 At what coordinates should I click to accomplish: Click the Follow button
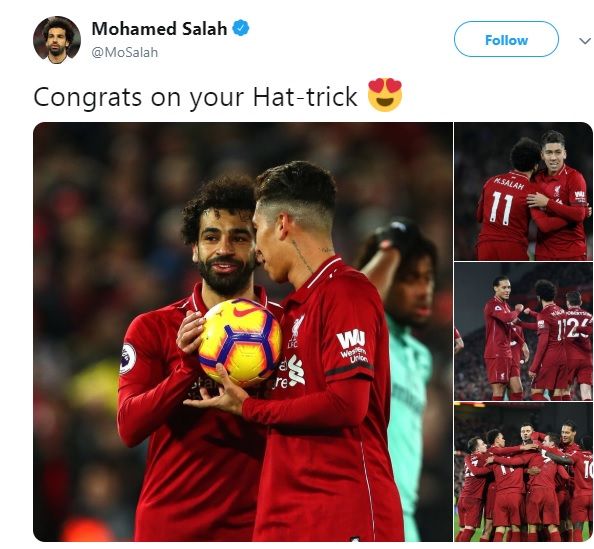coord(506,39)
